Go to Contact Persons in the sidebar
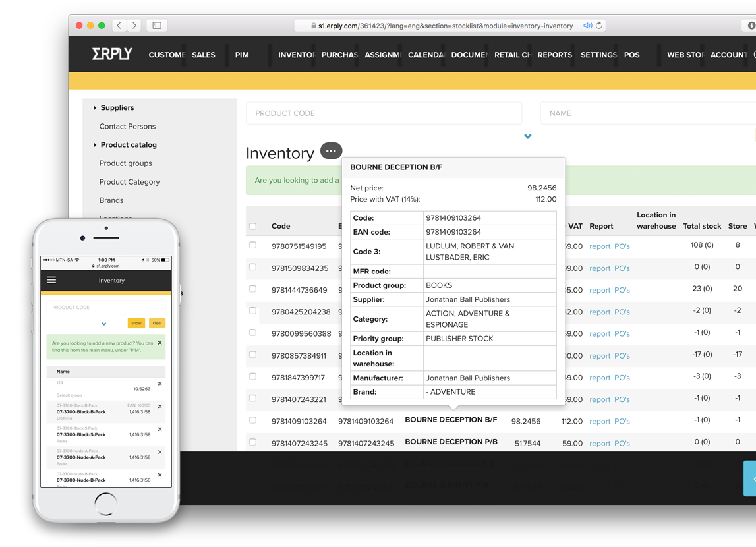Screen dimensions: 756x547 pyautogui.click(x=127, y=127)
